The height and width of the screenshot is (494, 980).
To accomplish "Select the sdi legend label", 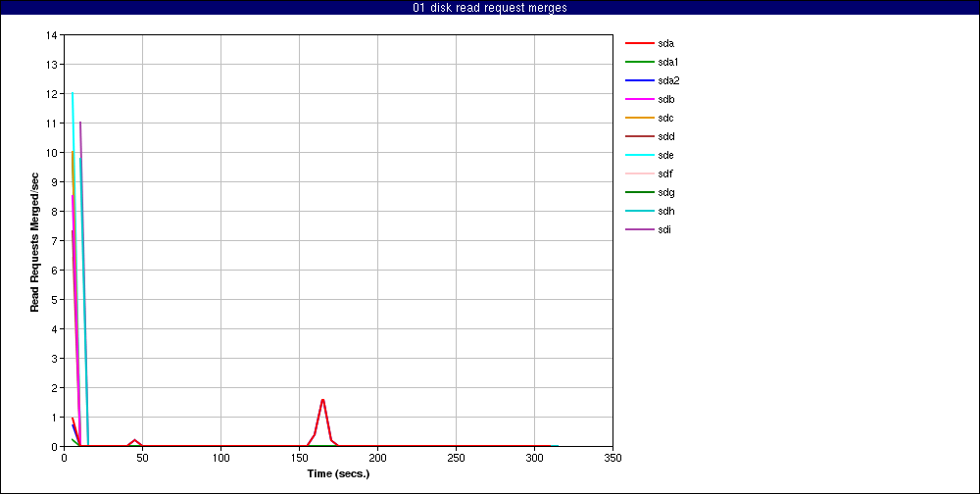I will click(665, 229).
